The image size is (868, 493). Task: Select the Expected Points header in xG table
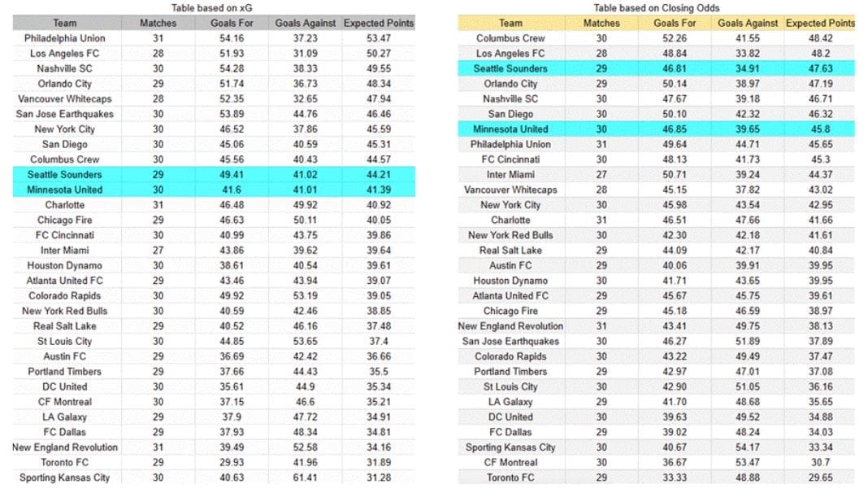pyautogui.click(x=379, y=24)
